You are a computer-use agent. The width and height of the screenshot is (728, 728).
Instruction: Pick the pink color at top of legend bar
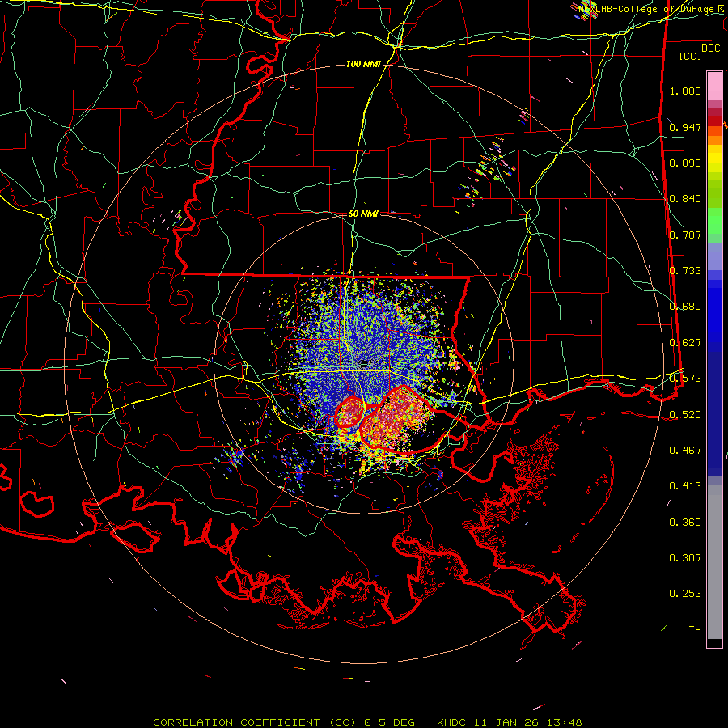click(714, 87)
